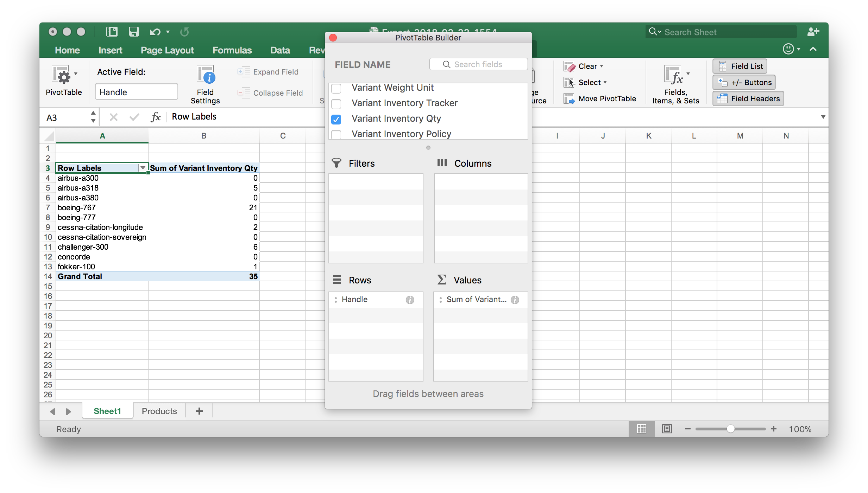Toggle the Field Headers button
868x493 pixels.
pos(748,98)
